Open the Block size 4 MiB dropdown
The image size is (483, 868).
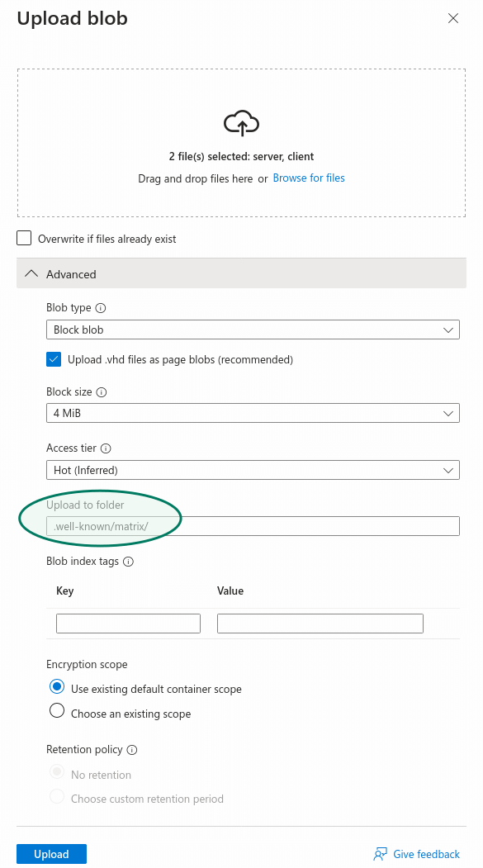coord(253,413)
